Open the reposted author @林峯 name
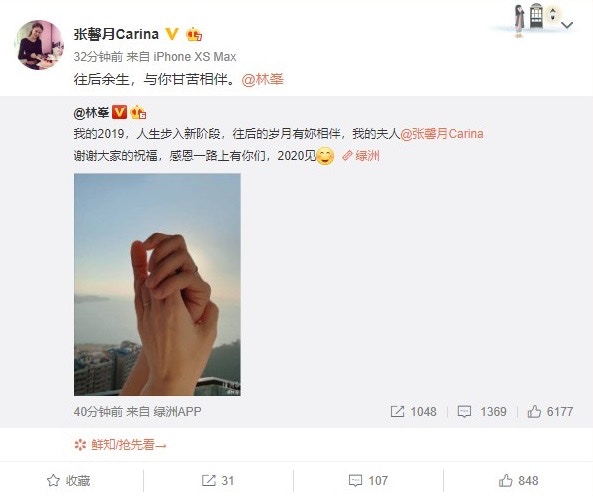593x496 pixels. 92,112
